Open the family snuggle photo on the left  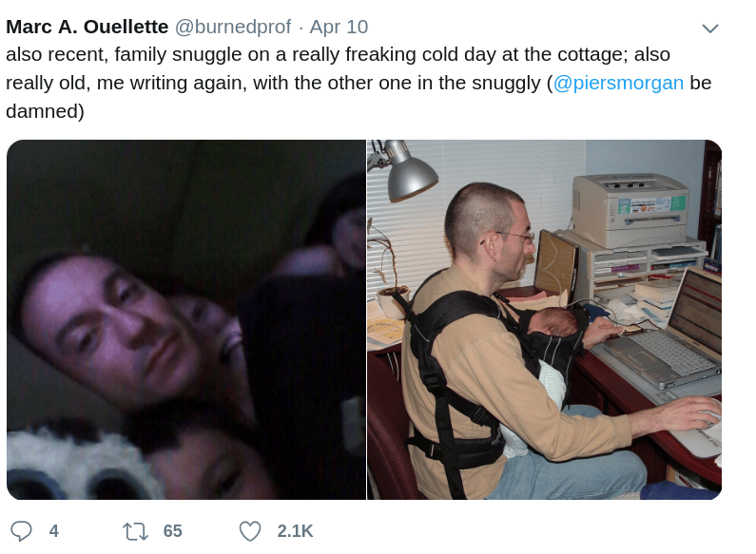pos(186,319)
